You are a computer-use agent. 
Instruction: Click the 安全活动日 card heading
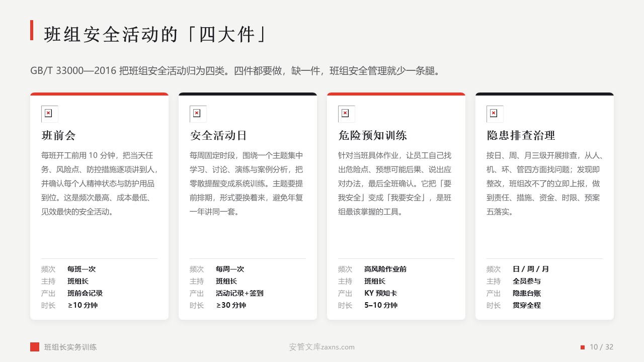(218, 136)
